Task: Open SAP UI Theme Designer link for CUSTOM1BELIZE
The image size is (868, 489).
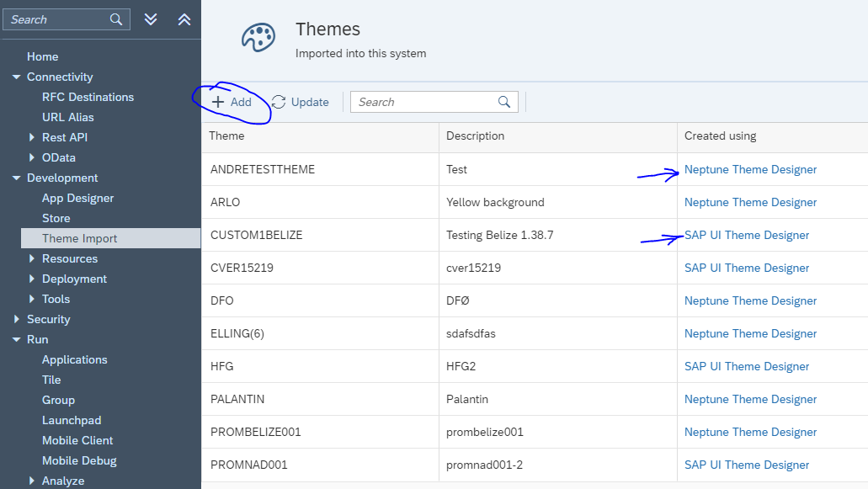Action: 747,235
